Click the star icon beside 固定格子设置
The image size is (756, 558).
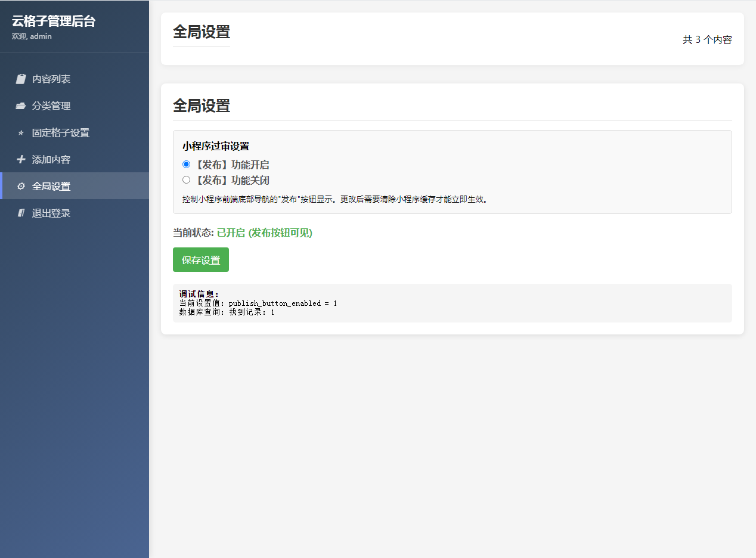21,133
